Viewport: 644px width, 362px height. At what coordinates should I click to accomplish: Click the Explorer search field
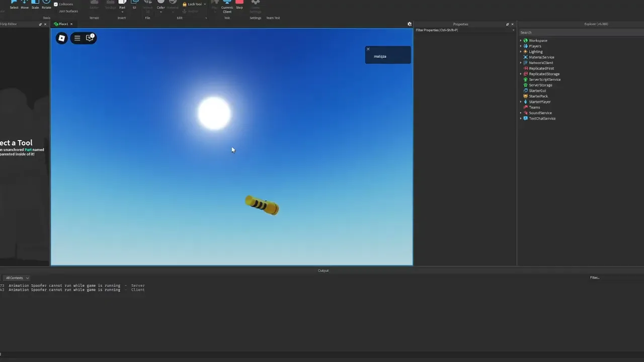[581, 32]
